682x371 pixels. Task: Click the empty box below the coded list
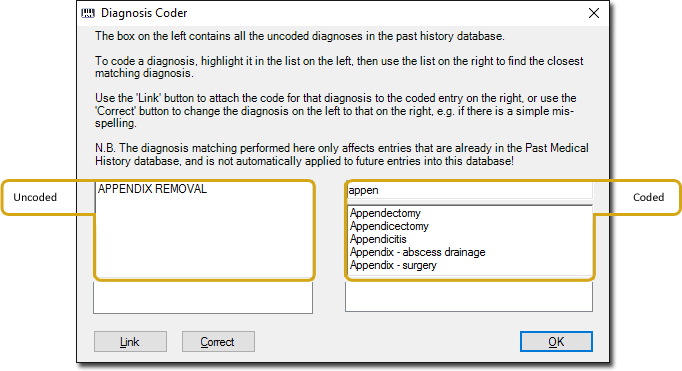[469, 297]
